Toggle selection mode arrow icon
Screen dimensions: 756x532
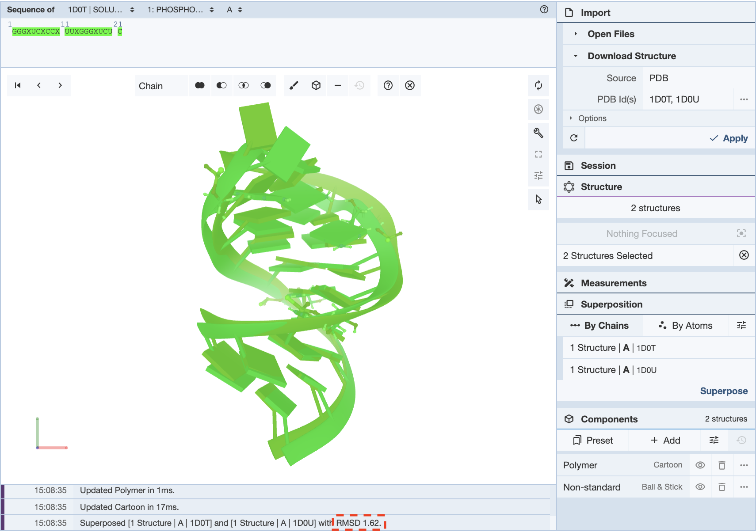538,199
